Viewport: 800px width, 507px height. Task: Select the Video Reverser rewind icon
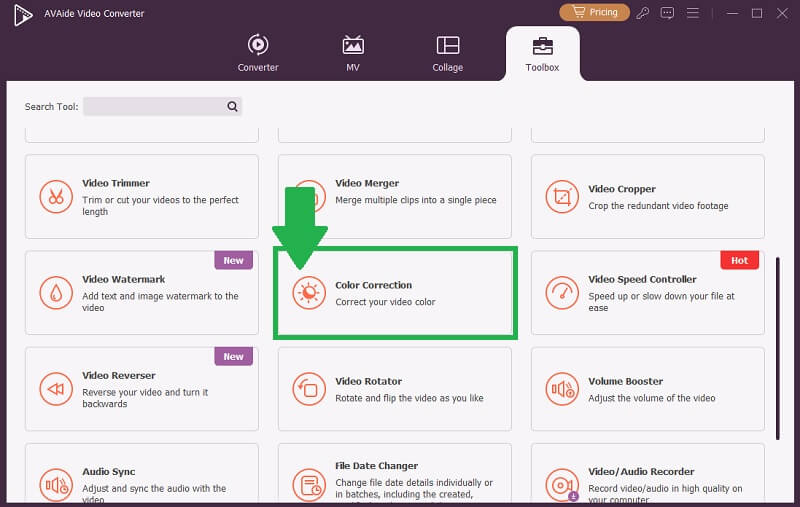[56, 388]
